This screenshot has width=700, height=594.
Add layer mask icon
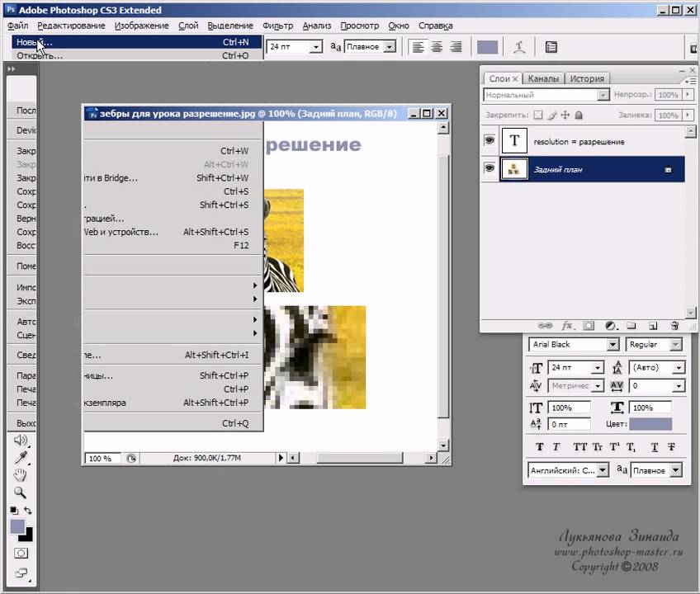pyautogui.click(x=589, y=326)
